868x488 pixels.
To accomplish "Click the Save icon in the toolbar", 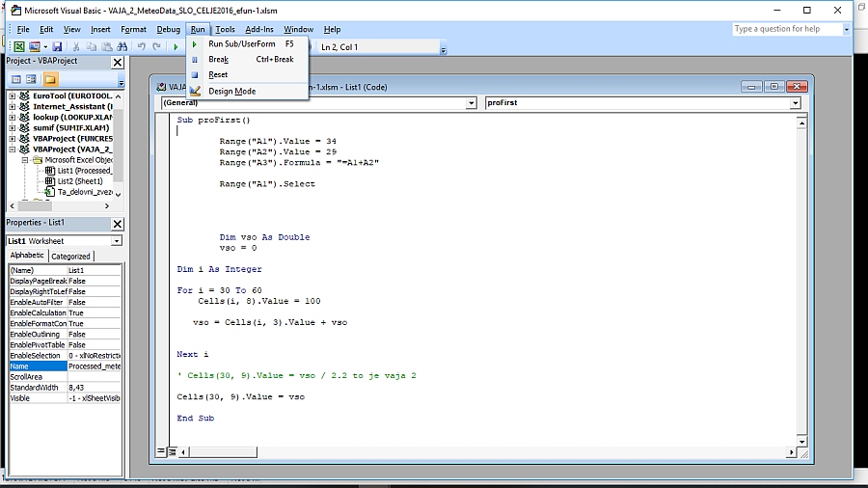I will click(57, 46).
